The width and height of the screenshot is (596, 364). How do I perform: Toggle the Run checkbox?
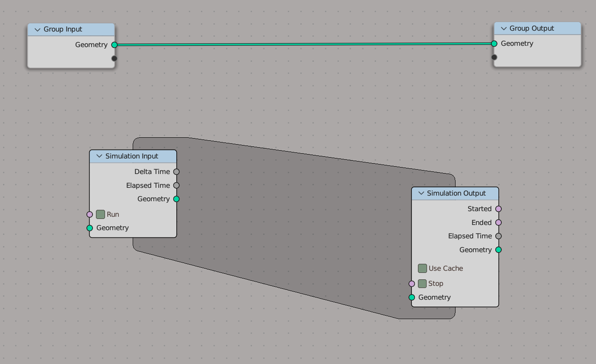coord(100,214)
